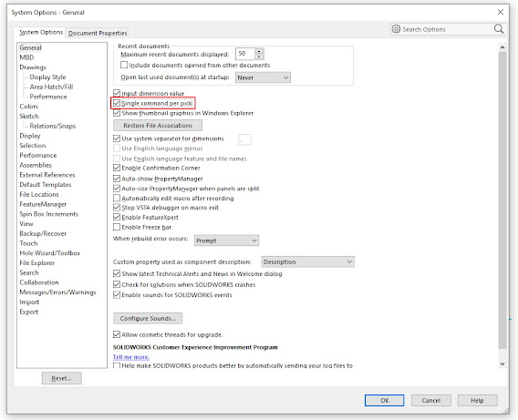518x420 pixels.
Task: Select Colors category
Action: (29, 107)
